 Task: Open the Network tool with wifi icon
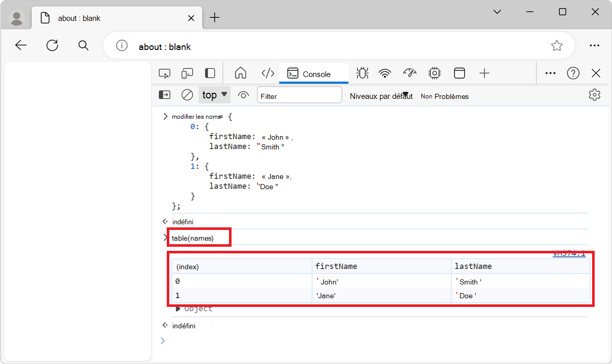coord(385,73)
